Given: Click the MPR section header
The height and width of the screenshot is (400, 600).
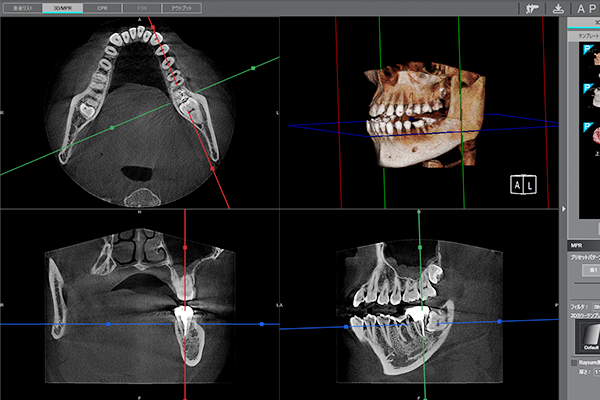Looking at the screenshot, I should (584, 245).
